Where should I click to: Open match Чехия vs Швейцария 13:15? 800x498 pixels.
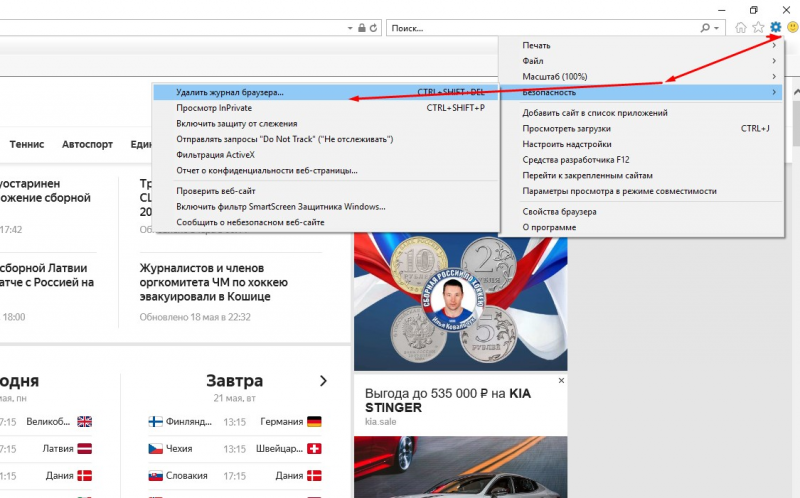[x=235, y=449]
